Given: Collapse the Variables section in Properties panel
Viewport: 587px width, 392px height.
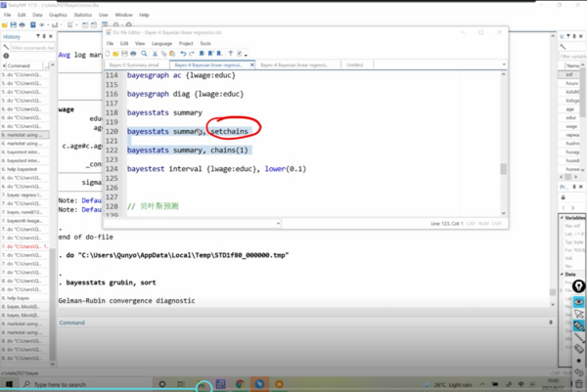Looking at the screenshot, I should coord(562,218).
